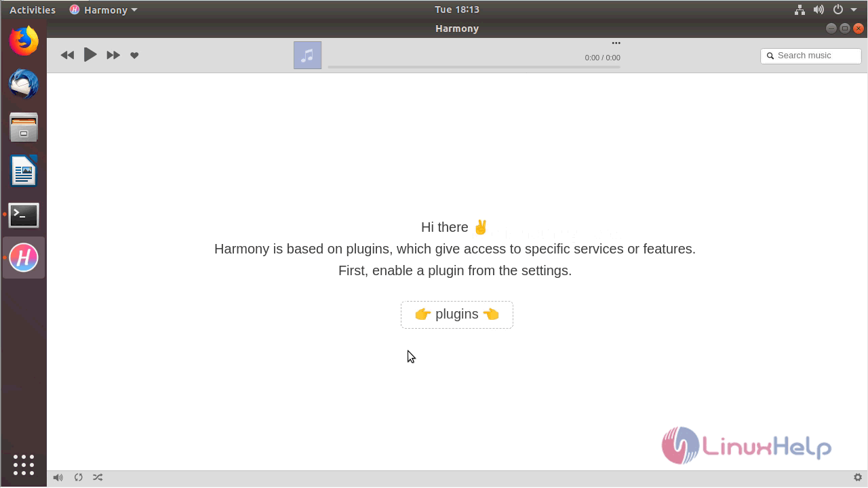Minimize the Harmony window
Viewport: 868px width, 488px height.
click(831, 28)
